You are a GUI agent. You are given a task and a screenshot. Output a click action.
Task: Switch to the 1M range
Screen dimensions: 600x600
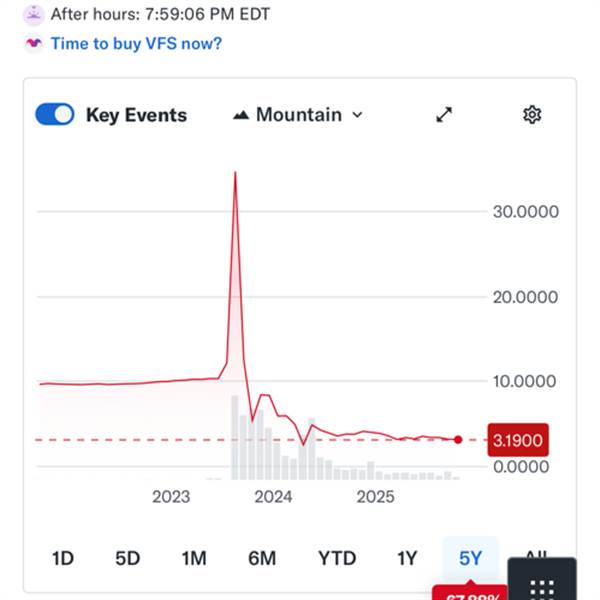click(x=193, y=558)
